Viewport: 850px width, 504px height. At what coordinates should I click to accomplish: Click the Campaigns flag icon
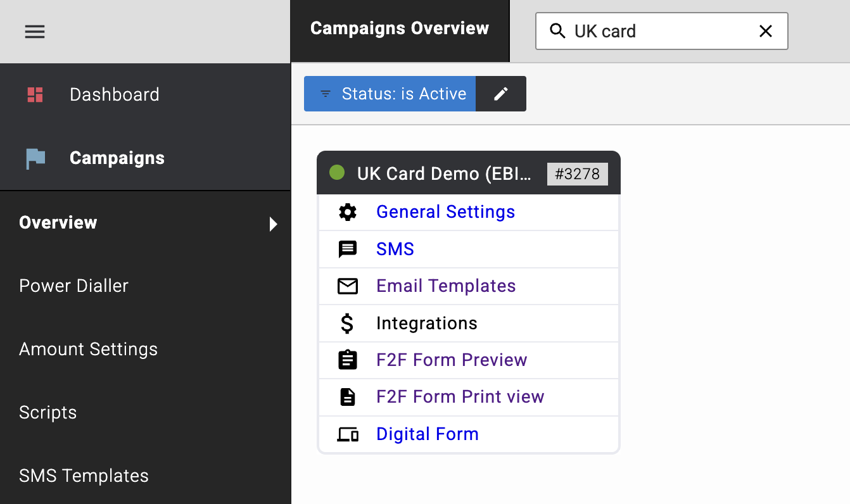pos(35,158)
